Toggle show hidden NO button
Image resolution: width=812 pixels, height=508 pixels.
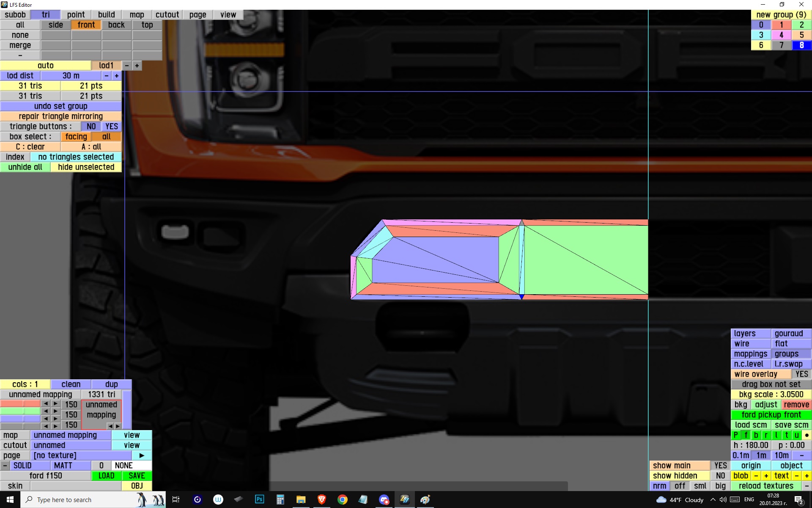coord(720,476)
